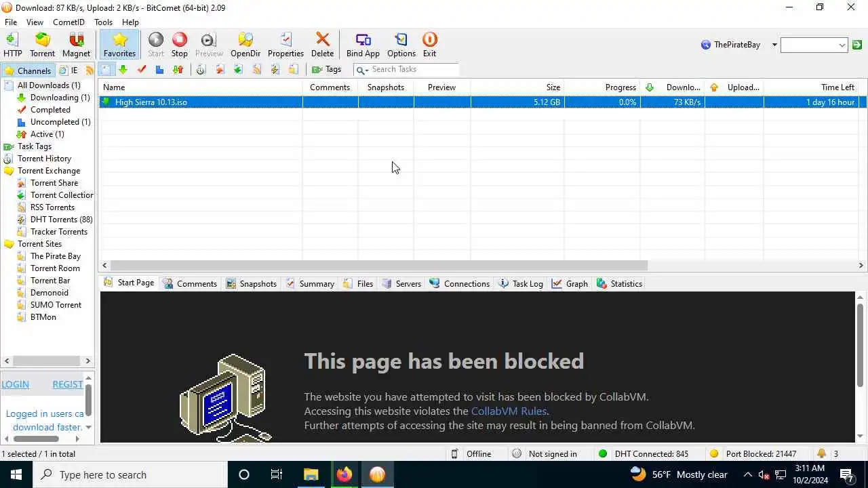Stop the selected download task
This screenshot has height=488, width=868.
coord(180,45)
